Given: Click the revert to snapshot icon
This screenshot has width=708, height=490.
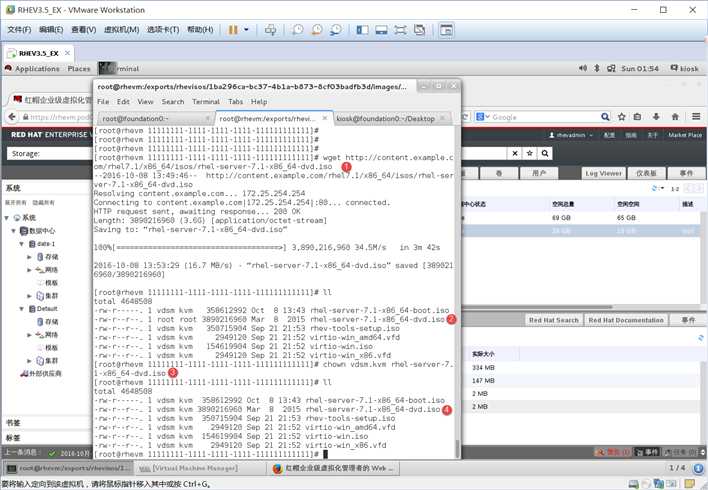Looking at the screenshot, I should [x=317, y=30].
